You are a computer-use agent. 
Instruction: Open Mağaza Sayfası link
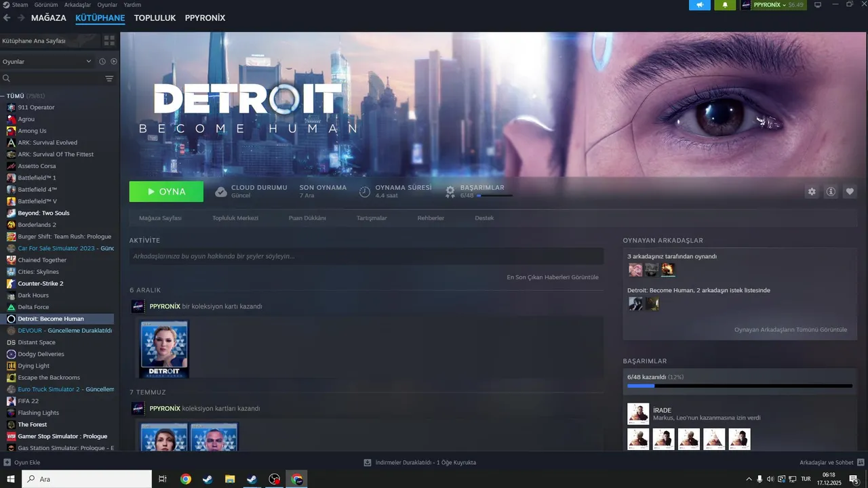point(160,218)
